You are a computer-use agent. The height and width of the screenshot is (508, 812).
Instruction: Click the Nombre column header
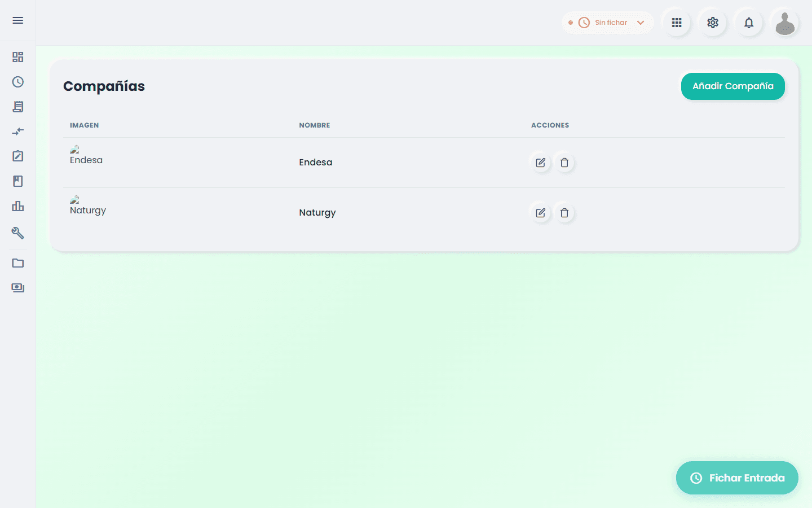coord(315,125)
